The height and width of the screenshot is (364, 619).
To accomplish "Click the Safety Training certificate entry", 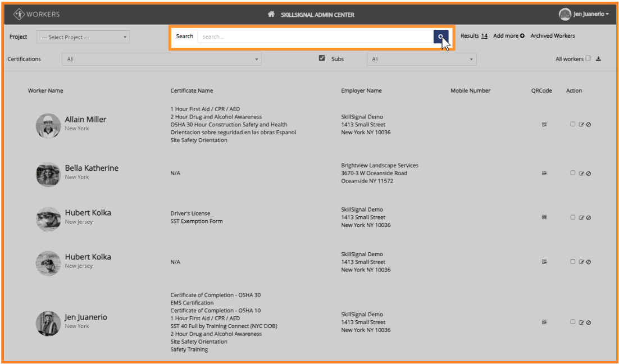I will 189,349.
